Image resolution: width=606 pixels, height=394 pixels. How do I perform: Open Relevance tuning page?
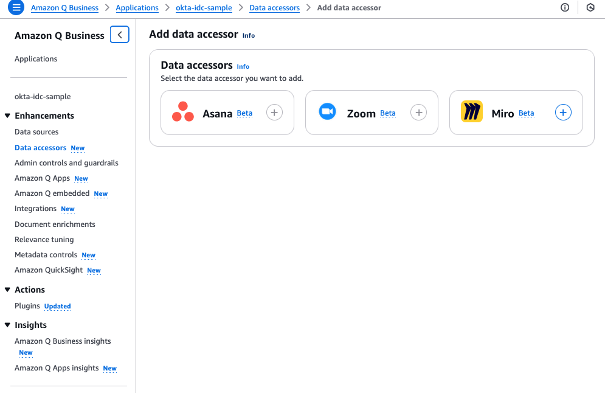click(44, 239)
